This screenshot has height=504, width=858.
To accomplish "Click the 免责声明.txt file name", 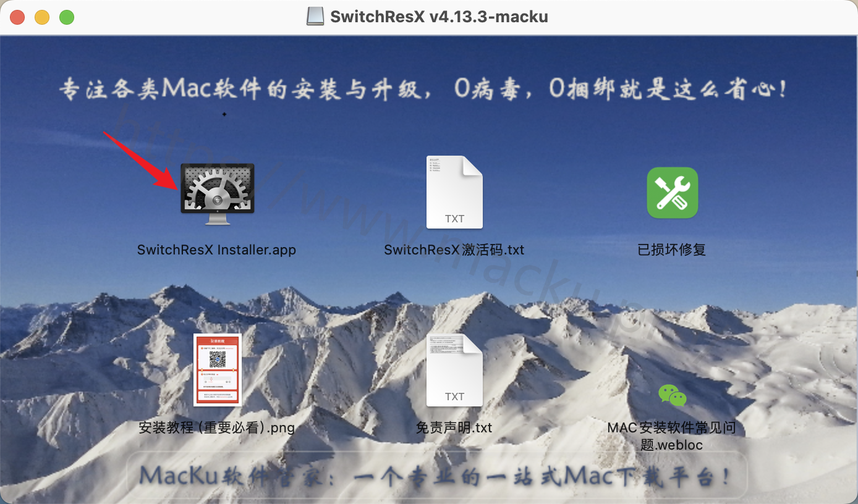I will [454, 427].
